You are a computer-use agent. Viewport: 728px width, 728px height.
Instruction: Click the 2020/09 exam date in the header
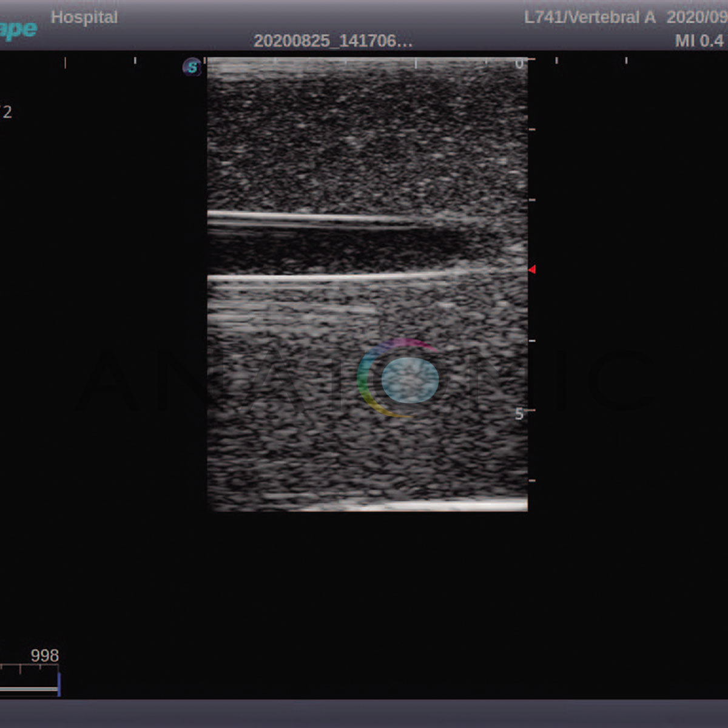[x=696, y=18]
